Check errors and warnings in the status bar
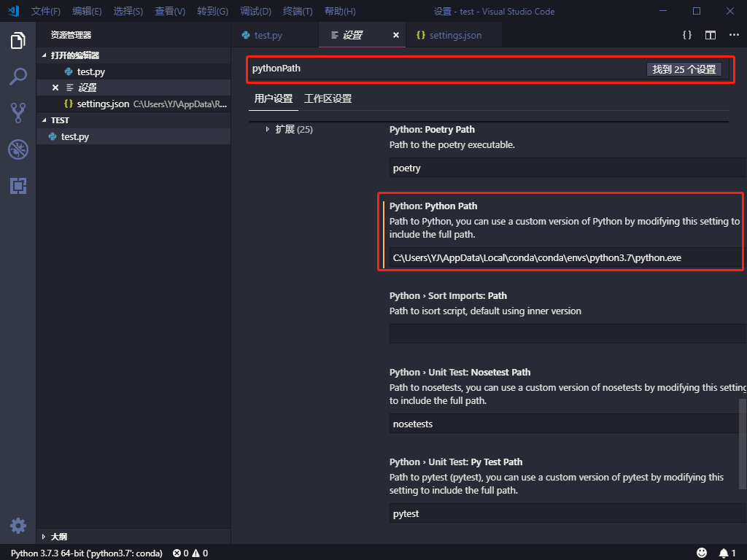The height and width of the screenshot is (560, 747). (x=189, y=552)
